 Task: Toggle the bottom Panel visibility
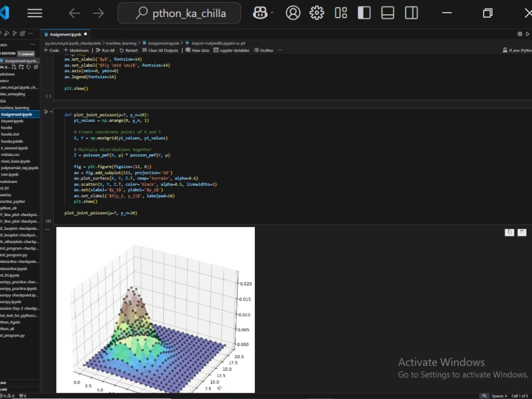click(387, 13)
